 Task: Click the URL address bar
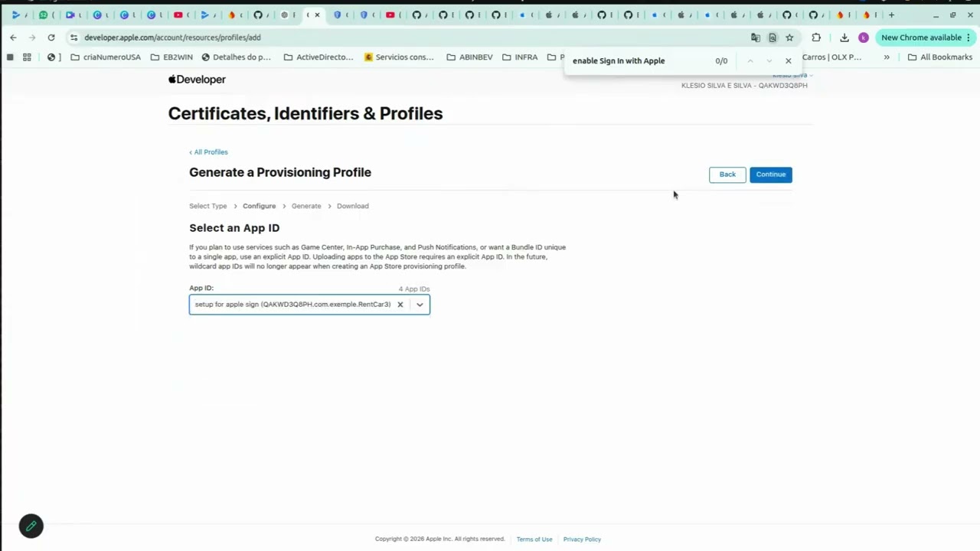click(413, 37)
